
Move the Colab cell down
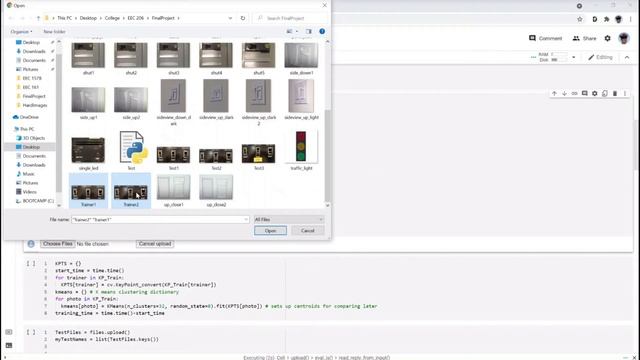[x=564, y=93]
